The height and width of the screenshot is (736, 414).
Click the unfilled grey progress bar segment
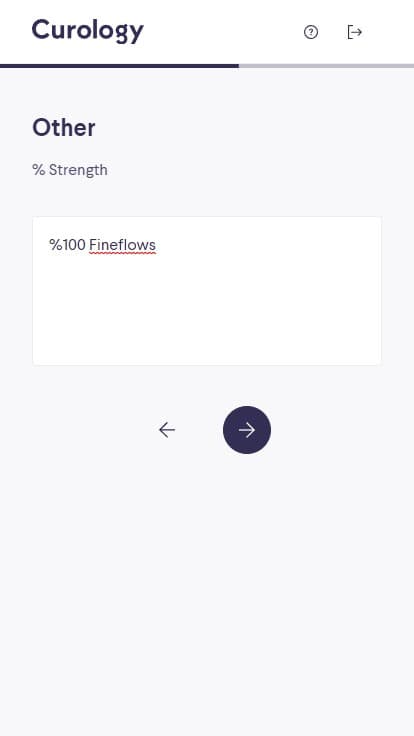[326, 66]
